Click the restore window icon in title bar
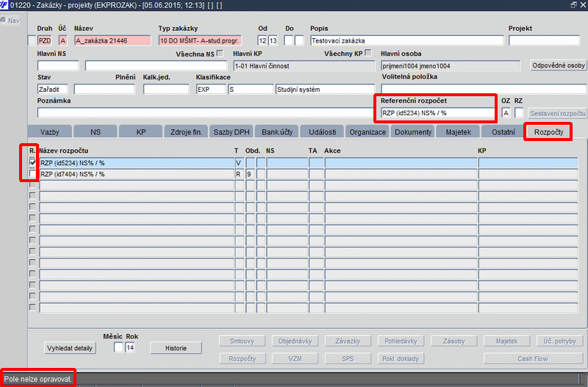Screen dimensions: 588x387 574,4
